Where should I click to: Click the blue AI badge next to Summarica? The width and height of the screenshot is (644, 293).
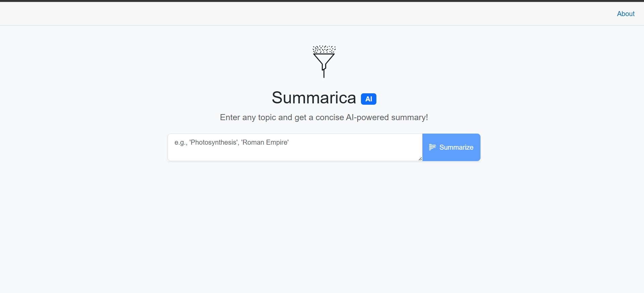tap(368, 99)
